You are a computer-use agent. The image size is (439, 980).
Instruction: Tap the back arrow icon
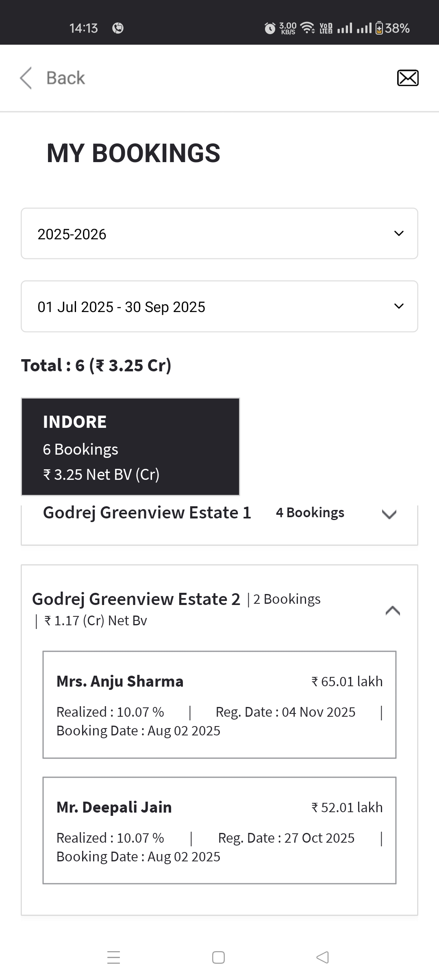tap(26, 78)
